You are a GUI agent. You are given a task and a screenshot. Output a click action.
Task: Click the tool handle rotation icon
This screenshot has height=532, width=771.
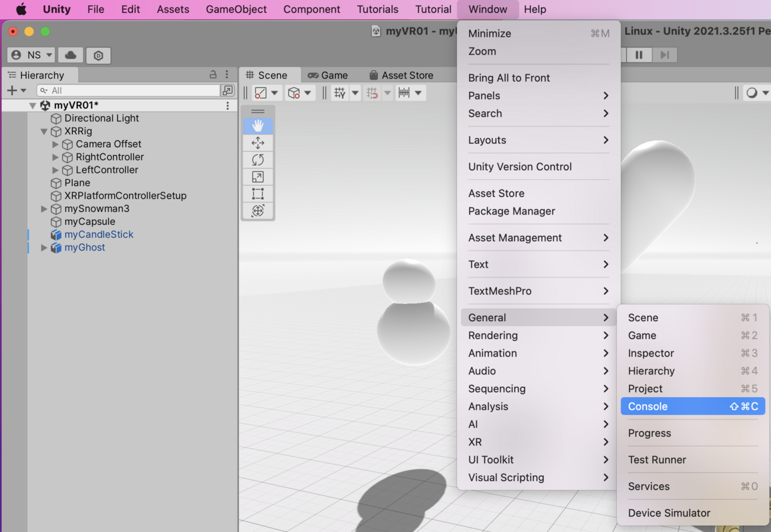click(x=294, y=93)
